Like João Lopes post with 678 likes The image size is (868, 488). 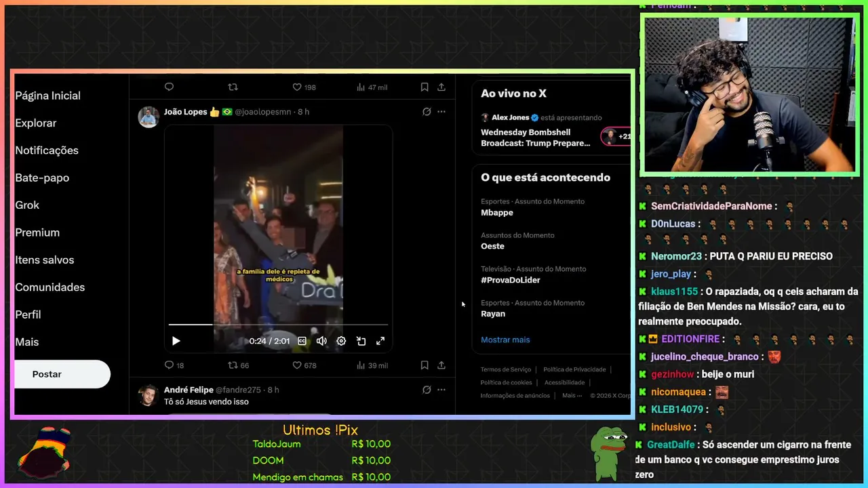click(x=304, y=365)
